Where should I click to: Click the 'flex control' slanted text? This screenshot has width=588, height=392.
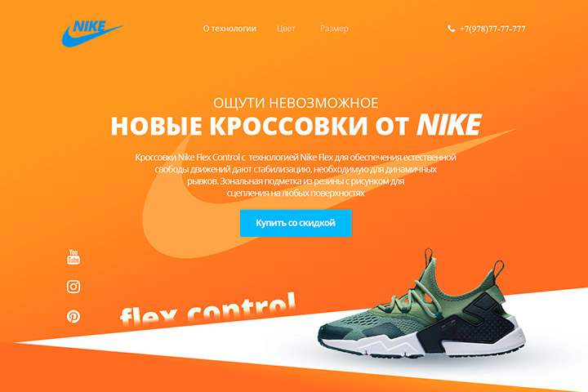coord(208,310)
